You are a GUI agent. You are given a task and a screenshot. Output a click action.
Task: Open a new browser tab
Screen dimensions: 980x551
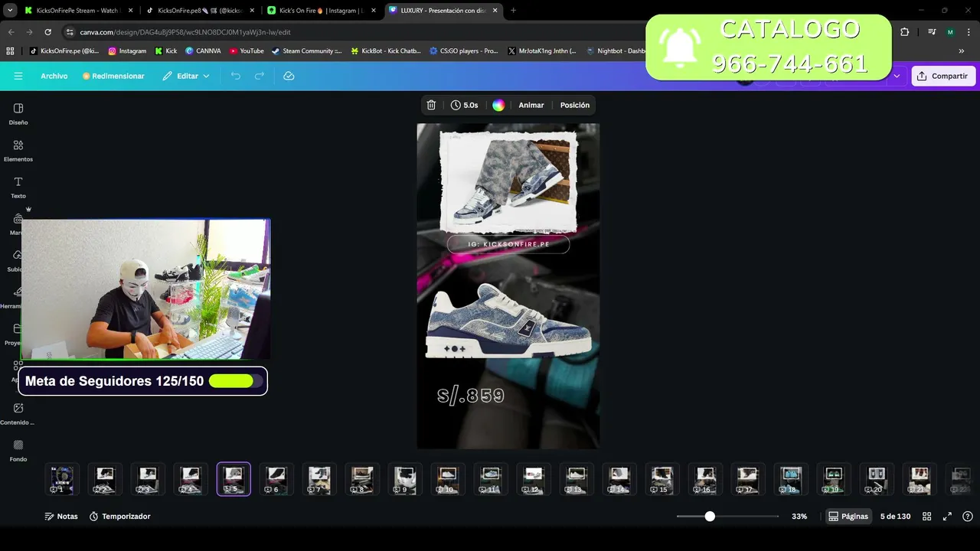tap(513, 11)
